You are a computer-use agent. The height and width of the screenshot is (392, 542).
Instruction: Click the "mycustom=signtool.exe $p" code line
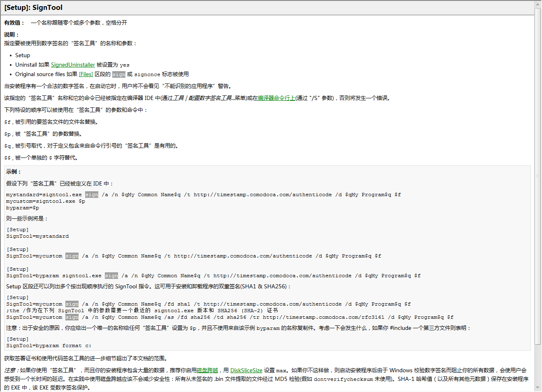coord(46,202)
